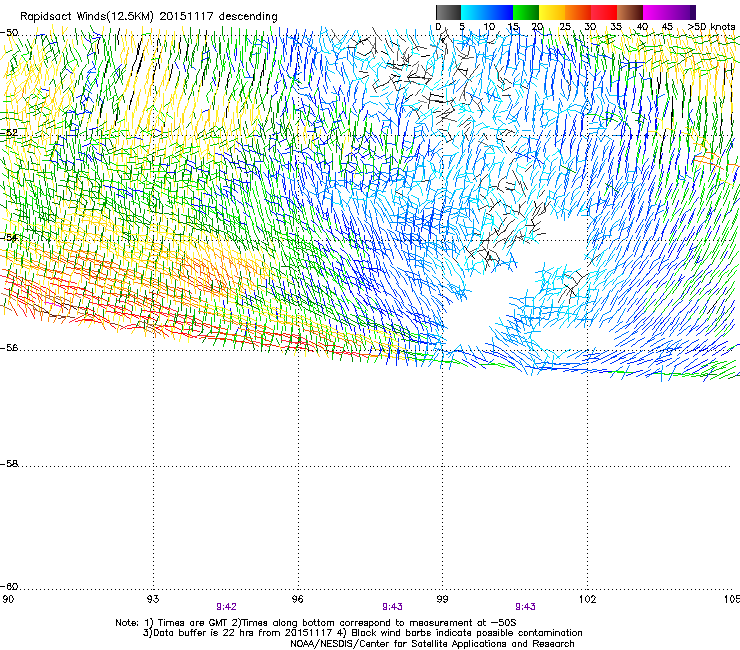
Task: Click the '10' label under the color bar
Action: tap(489, 27)
